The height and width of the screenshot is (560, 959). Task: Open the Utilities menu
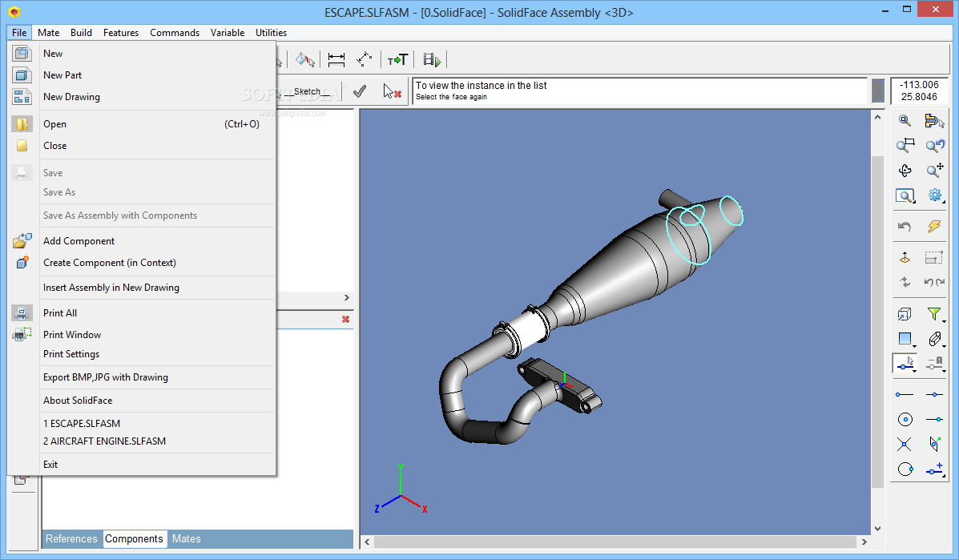point(272,32)
